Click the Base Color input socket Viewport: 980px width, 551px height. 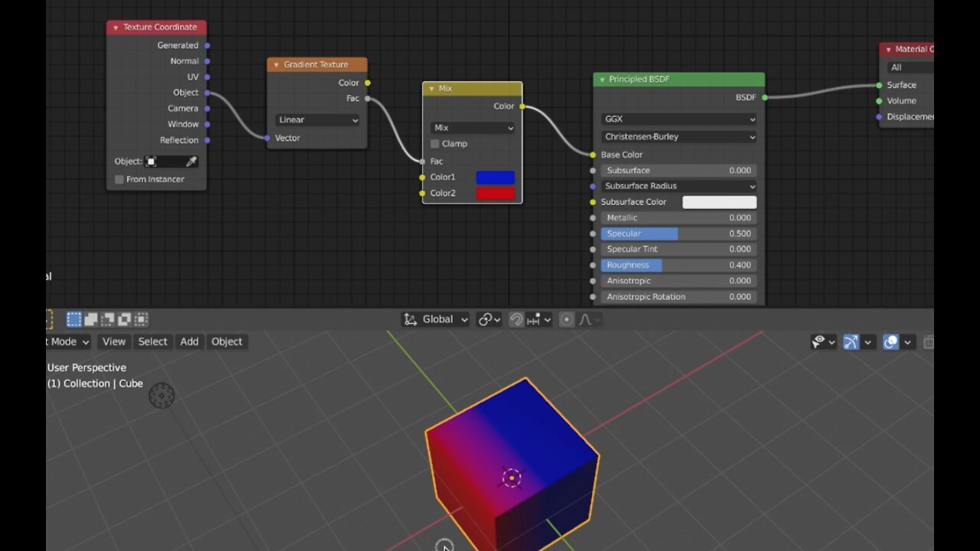pos(593,155)
